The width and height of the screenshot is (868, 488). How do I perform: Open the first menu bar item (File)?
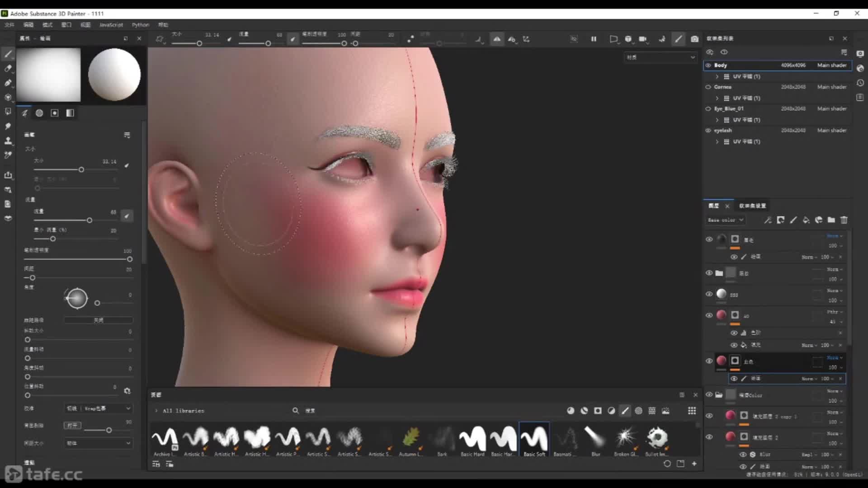click(x=9, y=25)
